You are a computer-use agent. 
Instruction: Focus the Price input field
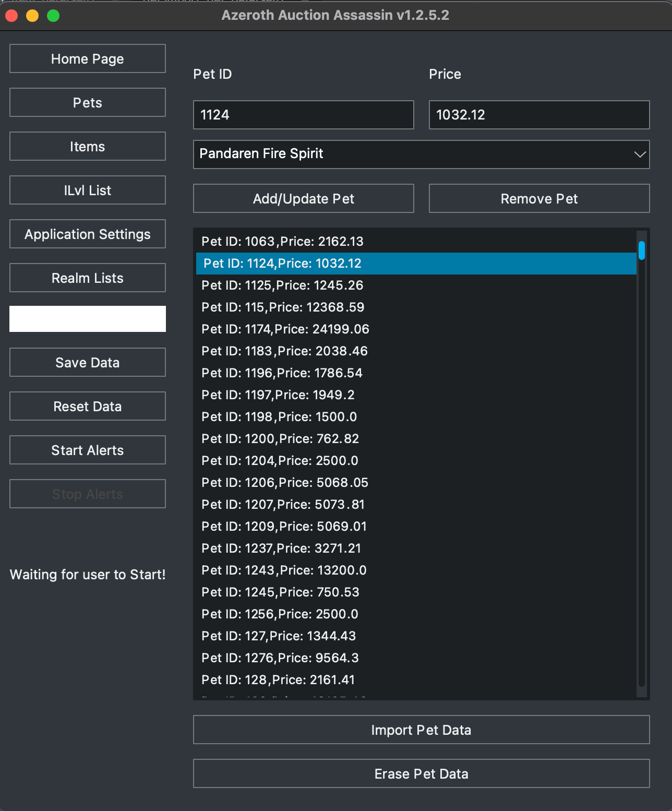click(539, 115)
